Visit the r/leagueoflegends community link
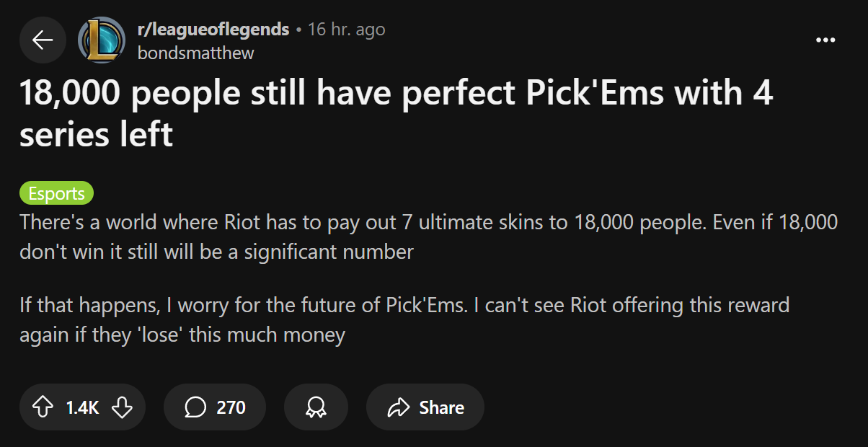Screen dimensions: 868x447 point(213,30)
